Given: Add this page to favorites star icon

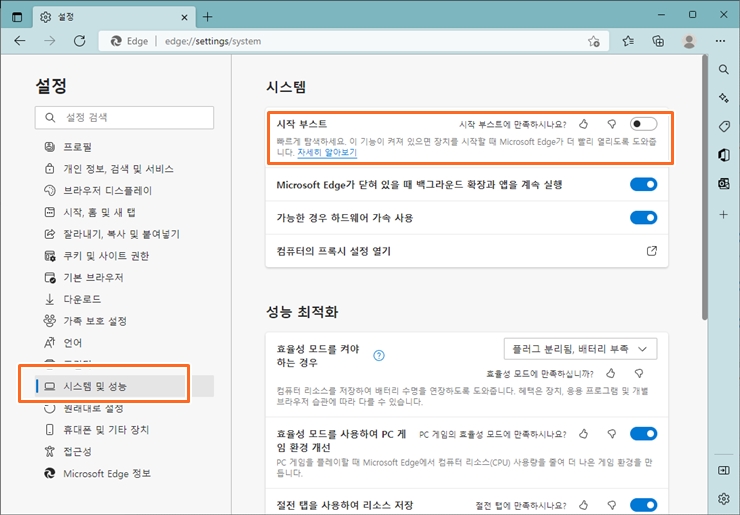Looking at the screenshot, I should (594, 42).
